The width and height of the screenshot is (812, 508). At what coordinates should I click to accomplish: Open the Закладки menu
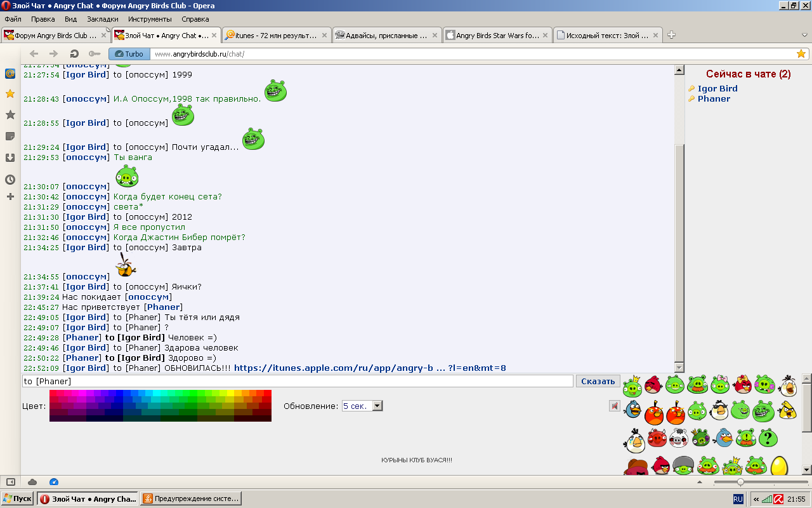tap(103, 19)
